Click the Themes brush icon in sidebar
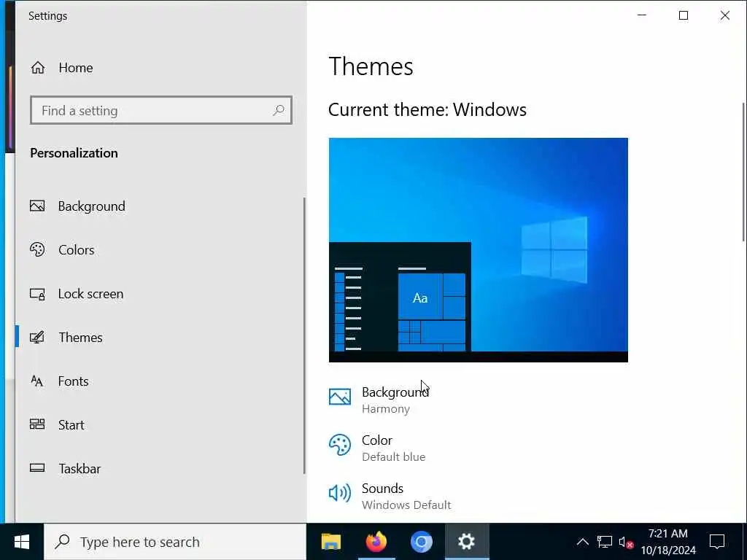Image resolution: width=747 pixels, height=560 pixels. click(37, 337)
